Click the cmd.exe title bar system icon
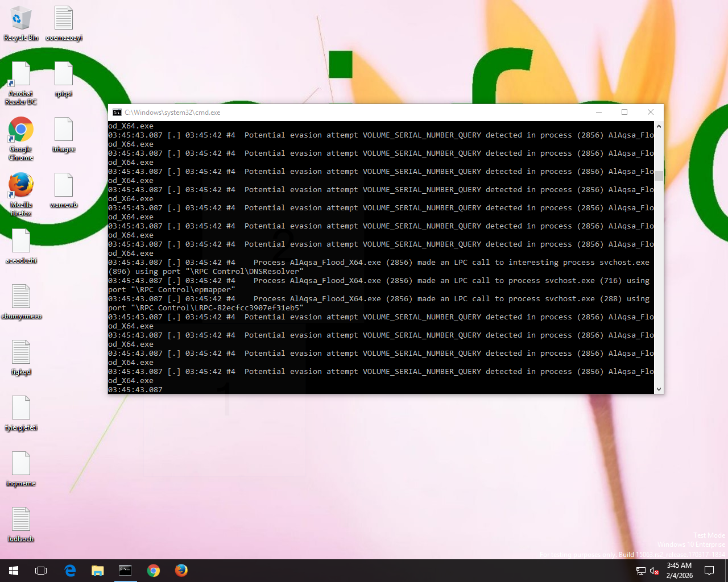The image size is (728, 582). click(x=117, y=113)
